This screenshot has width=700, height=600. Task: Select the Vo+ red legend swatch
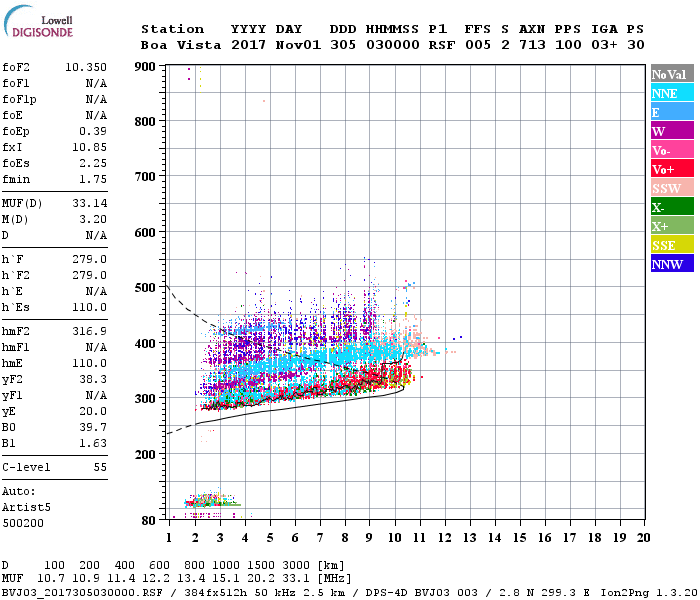click(672, 169)
